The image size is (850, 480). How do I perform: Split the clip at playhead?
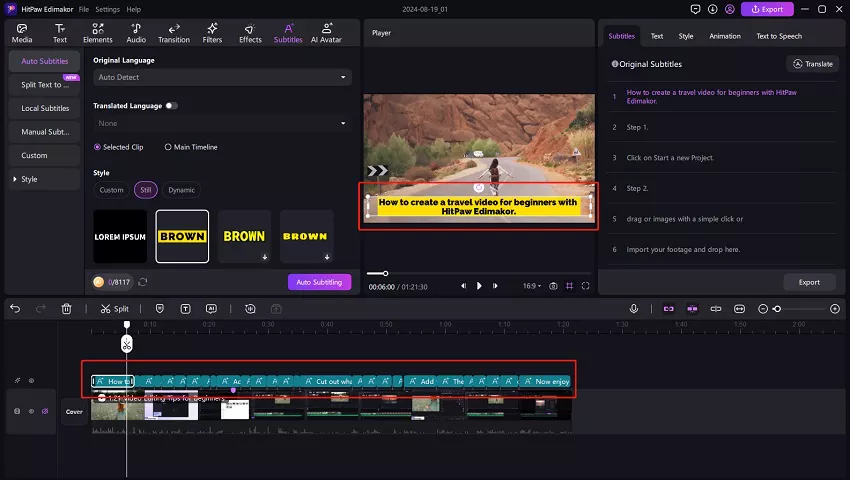114,309
